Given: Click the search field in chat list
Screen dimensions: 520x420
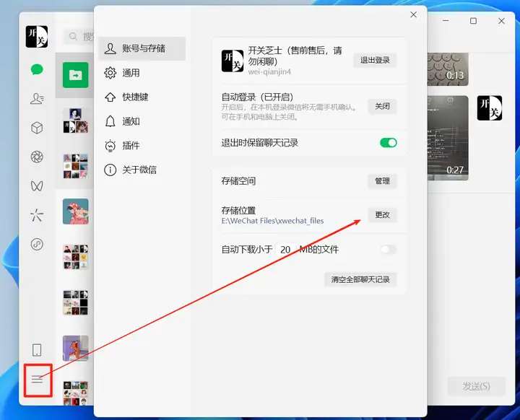Looking at the screenshot, I should coord(79,36).
